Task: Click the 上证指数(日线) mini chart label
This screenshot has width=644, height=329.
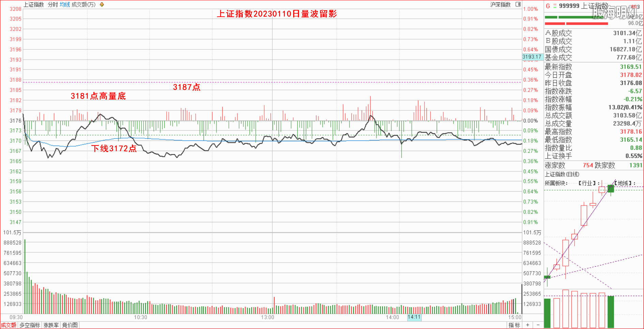Action: (562, 174)
